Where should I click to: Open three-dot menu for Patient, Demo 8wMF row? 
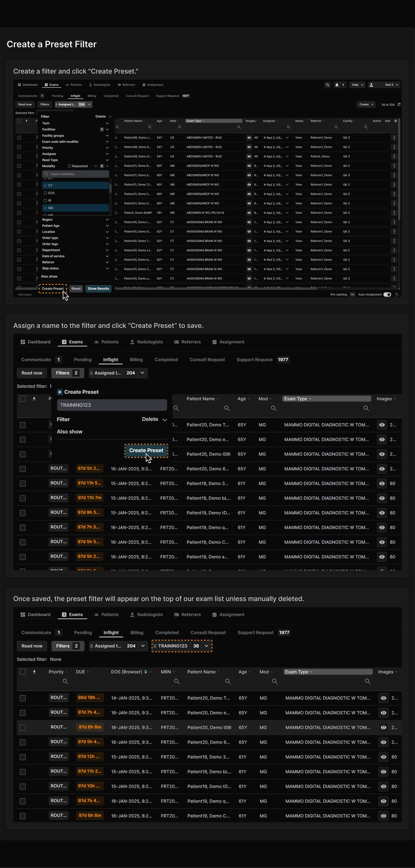394,213
